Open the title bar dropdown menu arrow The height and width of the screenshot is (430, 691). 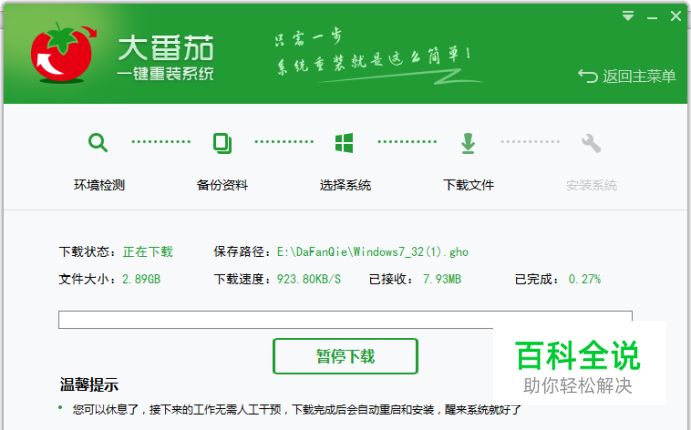pyautogui.click(x=628, y=16)
